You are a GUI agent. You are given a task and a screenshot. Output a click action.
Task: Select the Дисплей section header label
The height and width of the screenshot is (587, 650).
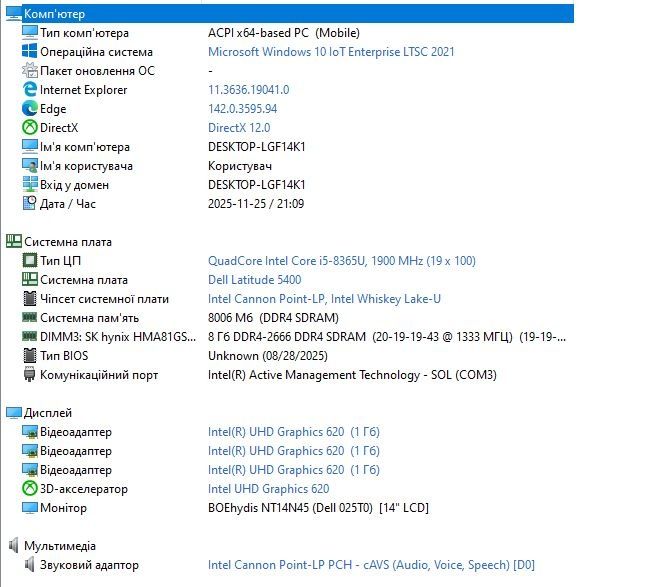48,413
